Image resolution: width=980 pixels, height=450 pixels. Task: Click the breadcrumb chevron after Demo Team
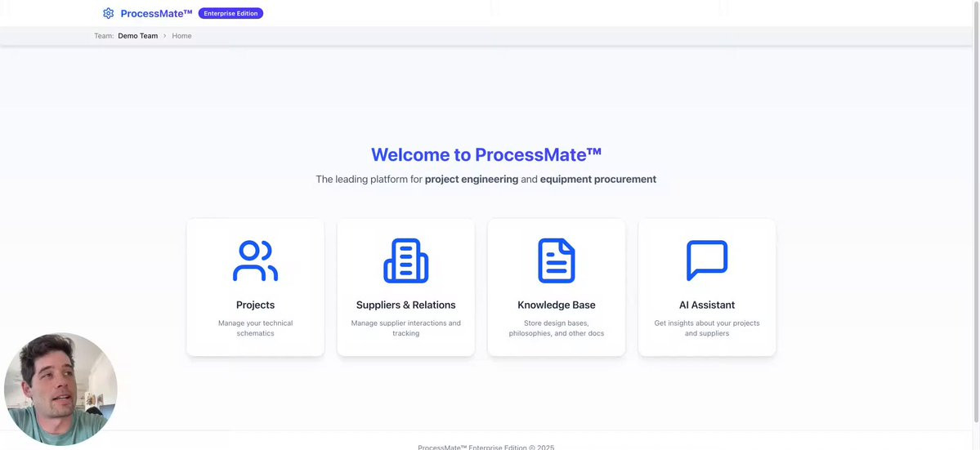coord(165,36)
